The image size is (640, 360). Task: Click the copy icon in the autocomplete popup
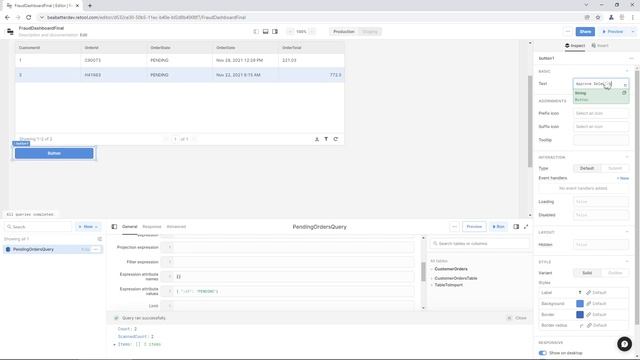pos(624,93)
